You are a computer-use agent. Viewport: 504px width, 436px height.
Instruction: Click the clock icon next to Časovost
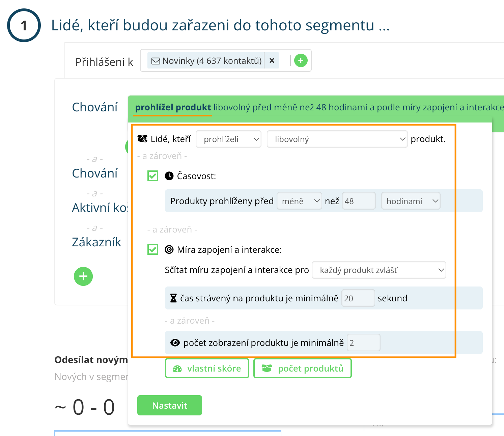[169, 176]
